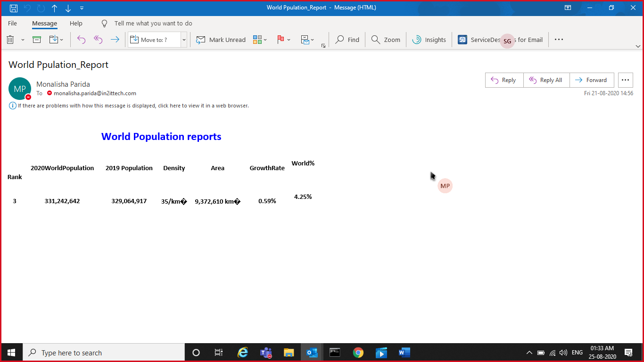Click sender name Monalisha Parida
Screen dimensions: 644x362
click(63, 84)
